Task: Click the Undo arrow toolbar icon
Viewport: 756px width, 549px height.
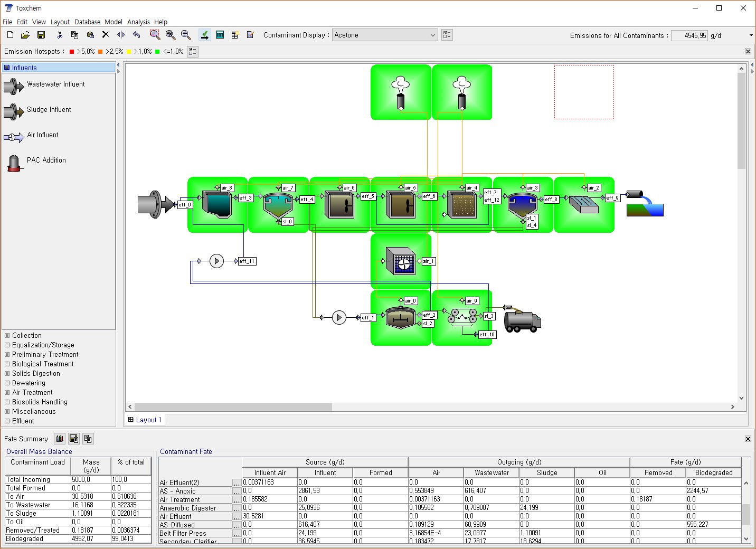Action: [x=137, y=35]
